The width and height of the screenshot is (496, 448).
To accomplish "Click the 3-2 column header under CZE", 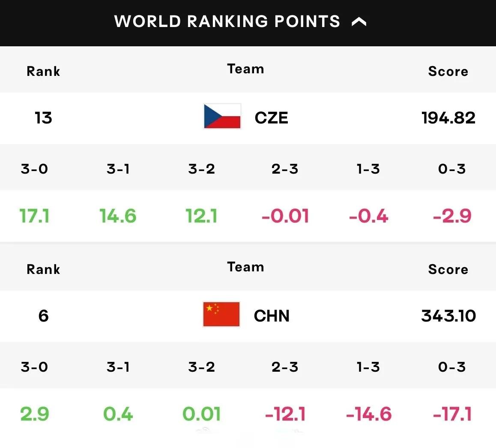I will (201, 169).
